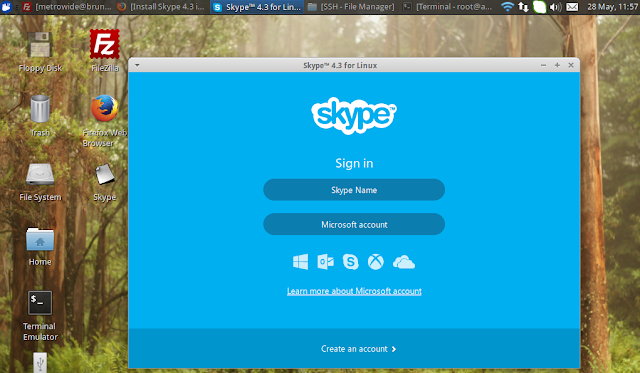Click the mail envelope tray icon
This screenshot has height=373, width=640.
click(572, 7)
